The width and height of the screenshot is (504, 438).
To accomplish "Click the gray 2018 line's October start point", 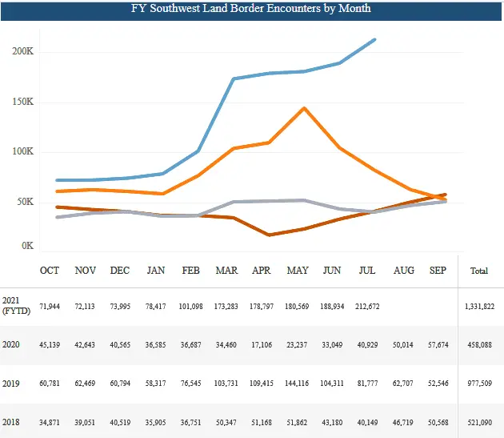I will point(58,217).
